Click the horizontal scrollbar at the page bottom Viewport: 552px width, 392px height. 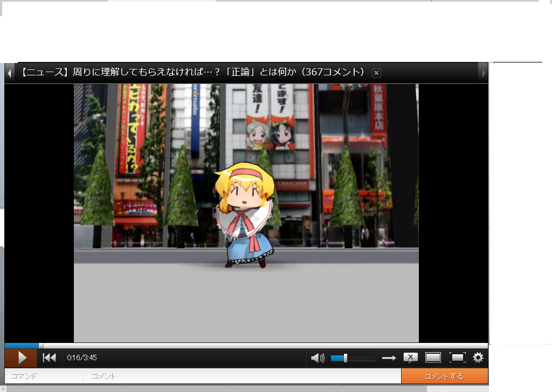click(x=217, y=389)
